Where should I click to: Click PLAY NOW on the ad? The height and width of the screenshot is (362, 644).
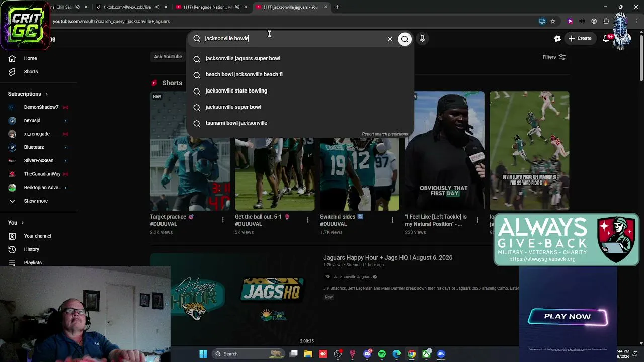(568, 317)
